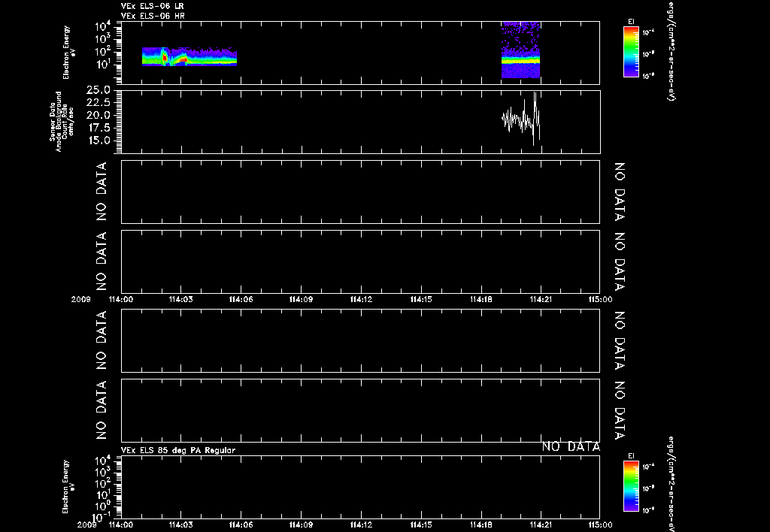Viewport: 770px width, 532px height.
Task: Click the NO DATA label right of the fourth panel
Action: pyautogui.click(x=620, y=261)
